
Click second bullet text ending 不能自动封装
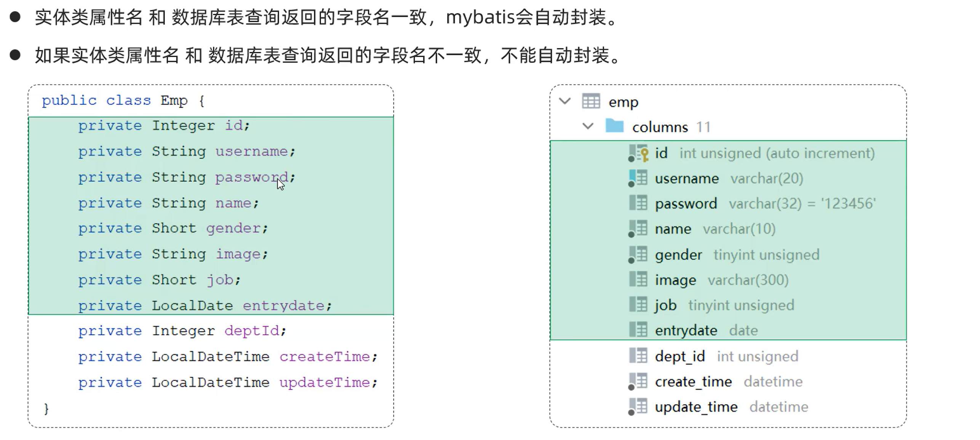coord(327,55)
